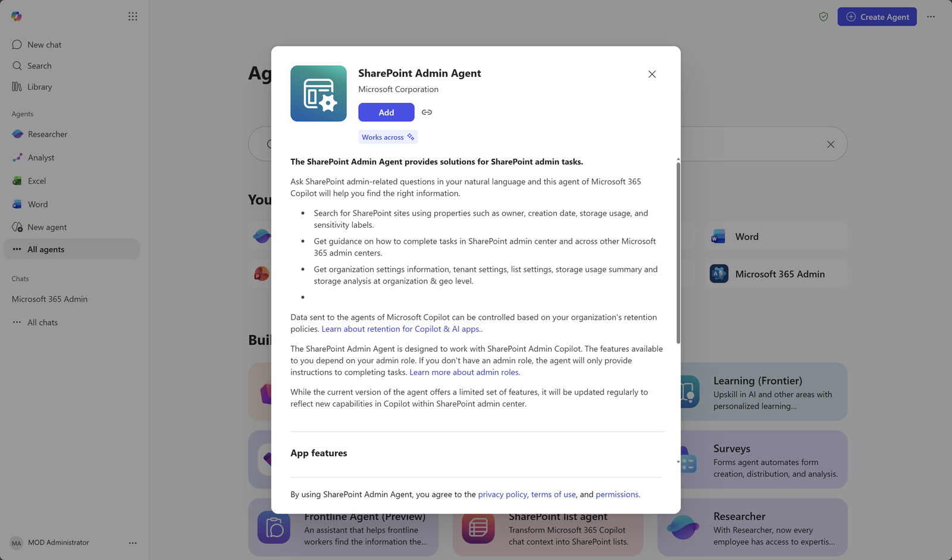Screen dimensions: 952x560
Task: Select All agents in sidebar
Action: [x=71, y=249]
